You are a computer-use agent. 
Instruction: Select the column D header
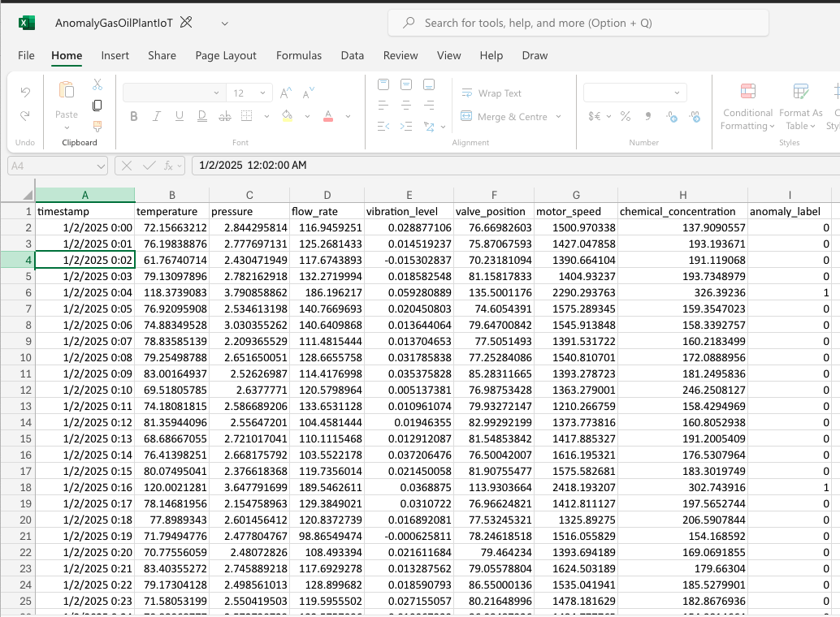pyautogui.click(x=327, y=195)
